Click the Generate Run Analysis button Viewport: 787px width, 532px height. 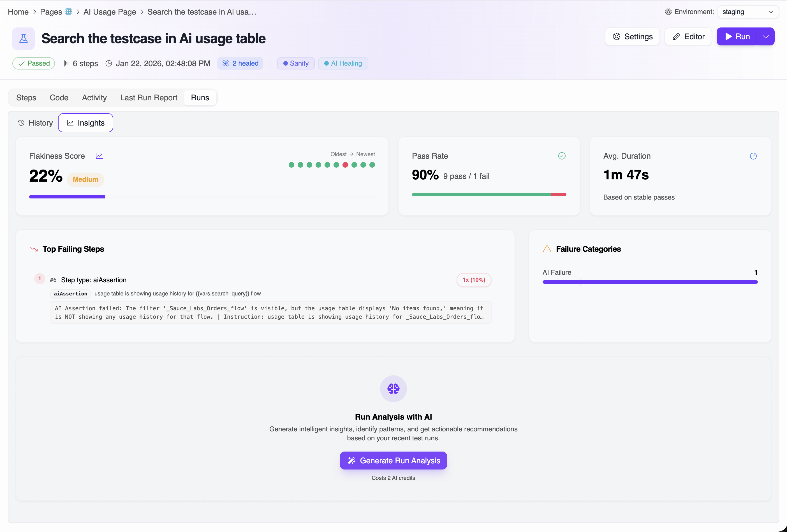click(x=393, y=460)
